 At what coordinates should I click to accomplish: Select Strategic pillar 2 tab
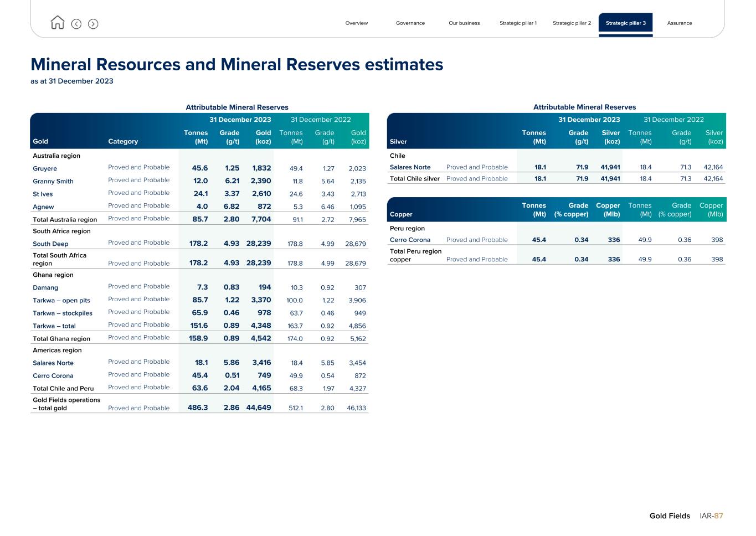(572, 23)
